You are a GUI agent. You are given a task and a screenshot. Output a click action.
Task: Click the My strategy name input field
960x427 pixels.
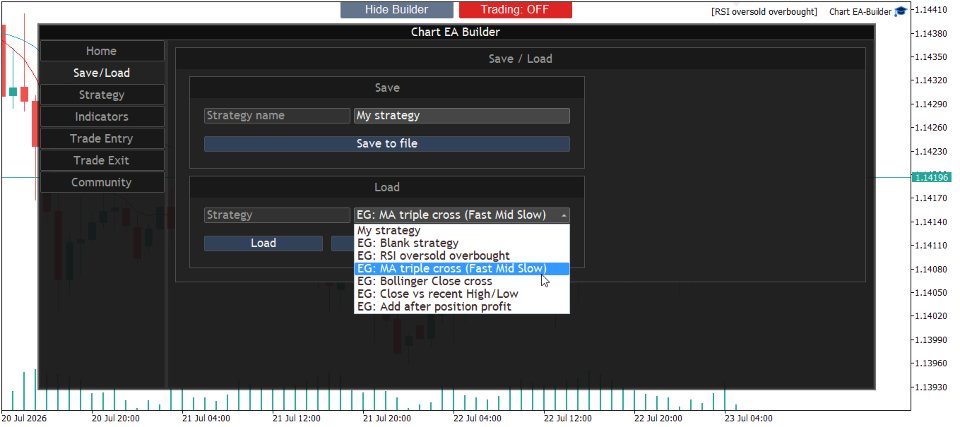[x=462, y=116]
